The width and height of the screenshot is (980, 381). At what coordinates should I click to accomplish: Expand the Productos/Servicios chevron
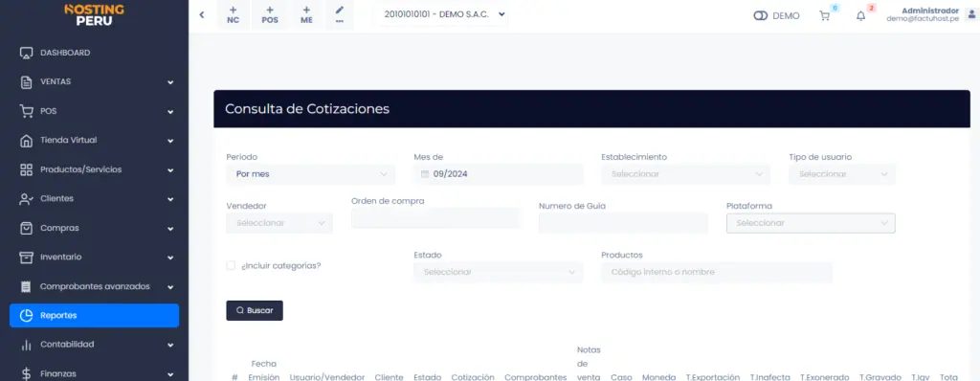(x=170, y=169)
